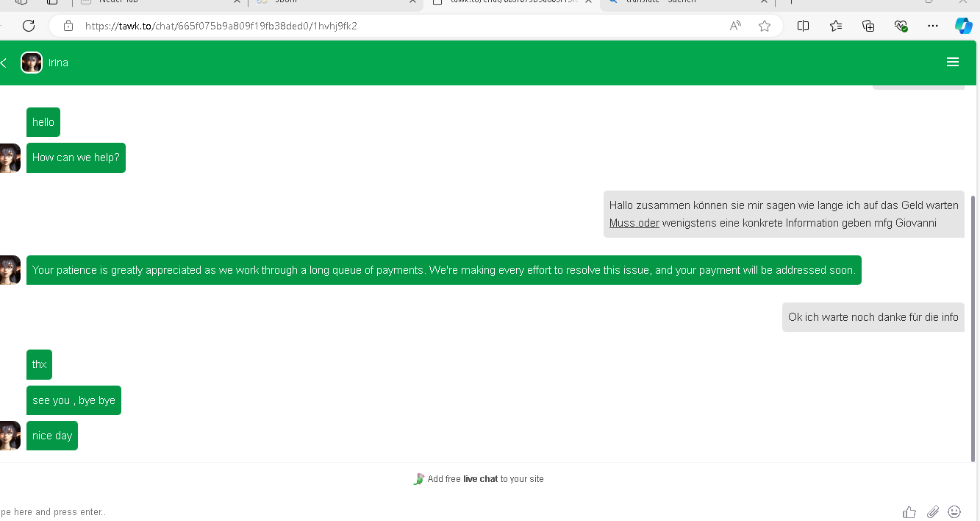Refresh the page with reload button
980x521 pixels.
tap(29, 26)
